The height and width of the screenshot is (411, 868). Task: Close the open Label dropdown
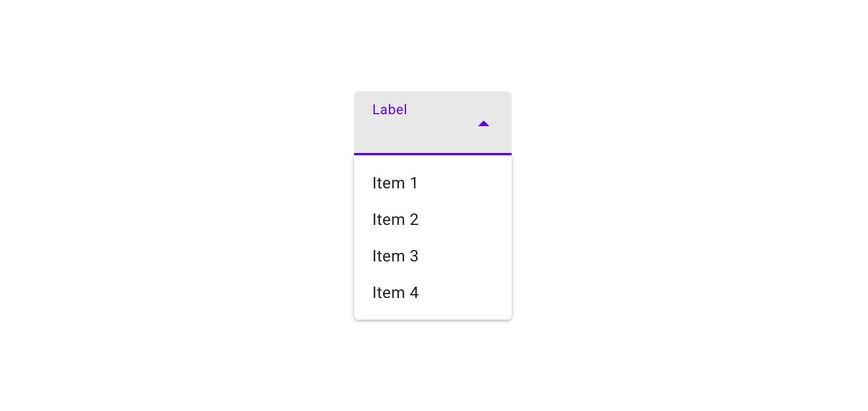484,123
